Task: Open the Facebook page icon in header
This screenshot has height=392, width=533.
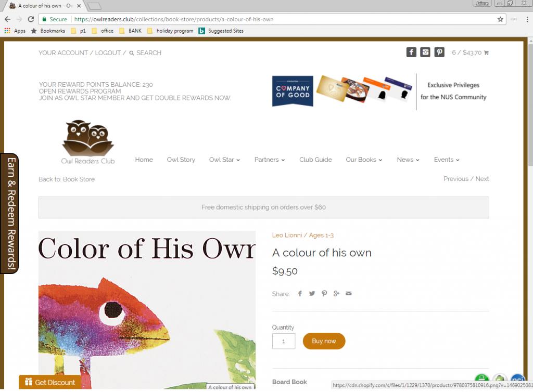Action: pyautogui.click(x=411, y=53)
